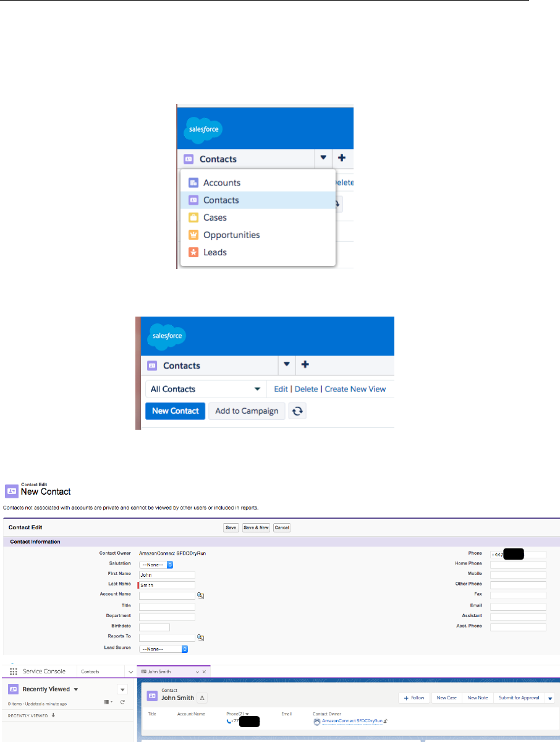Click the orange Leads star icon
This screenshot has height=742, width=560.
point(193,252)
